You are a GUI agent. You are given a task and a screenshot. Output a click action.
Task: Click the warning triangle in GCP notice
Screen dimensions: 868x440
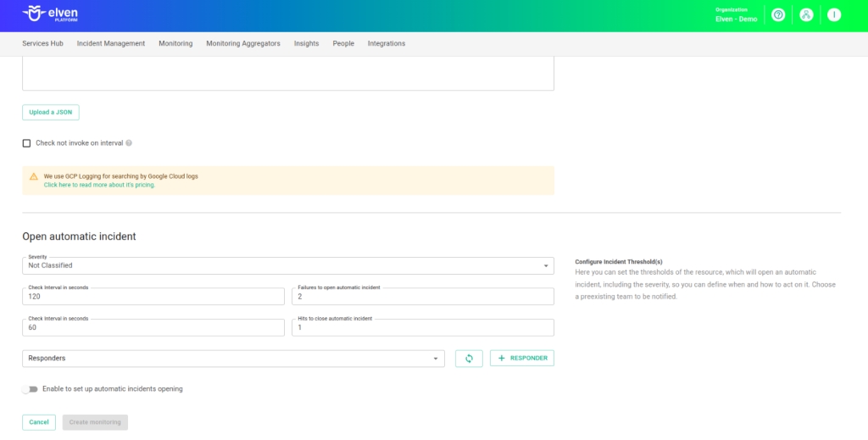coord(34,176)
